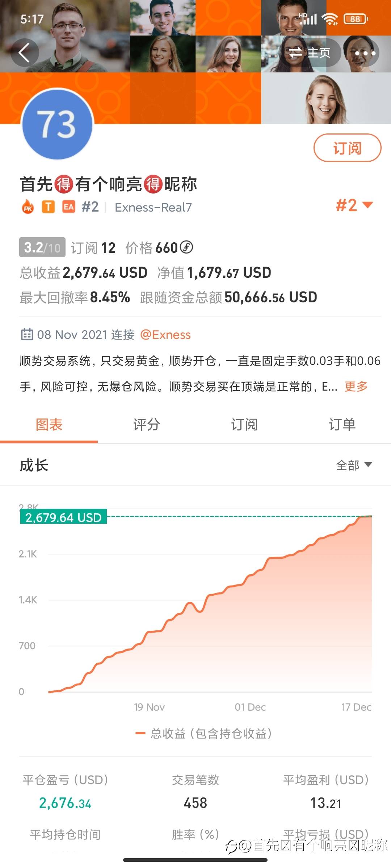Tap the orange T badge icon
This screenshot has height=868, width=391.
pyautogui.click(x=48, y=207)
